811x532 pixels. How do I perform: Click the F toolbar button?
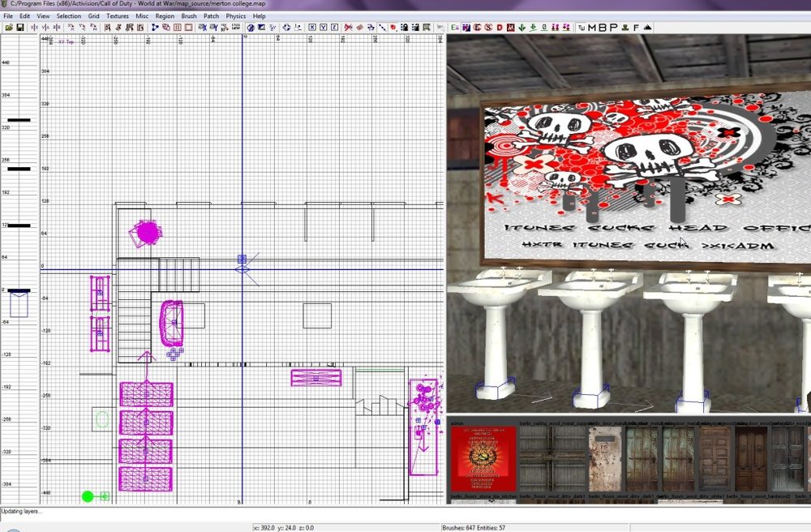click(x=636, y=28)
